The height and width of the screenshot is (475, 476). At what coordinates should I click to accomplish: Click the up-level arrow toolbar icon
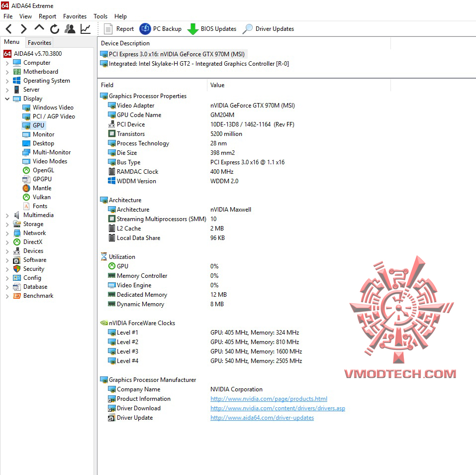(x=39, y=28)
